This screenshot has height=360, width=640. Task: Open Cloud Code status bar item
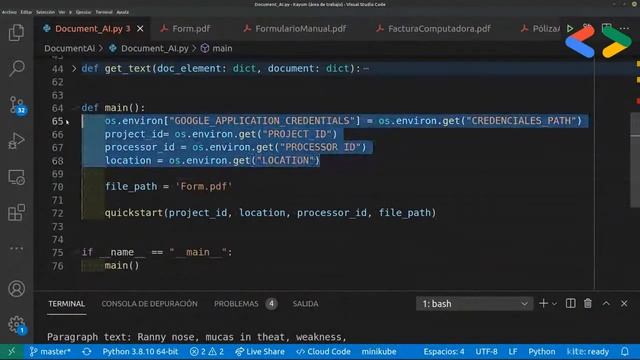tap(323, 351)
